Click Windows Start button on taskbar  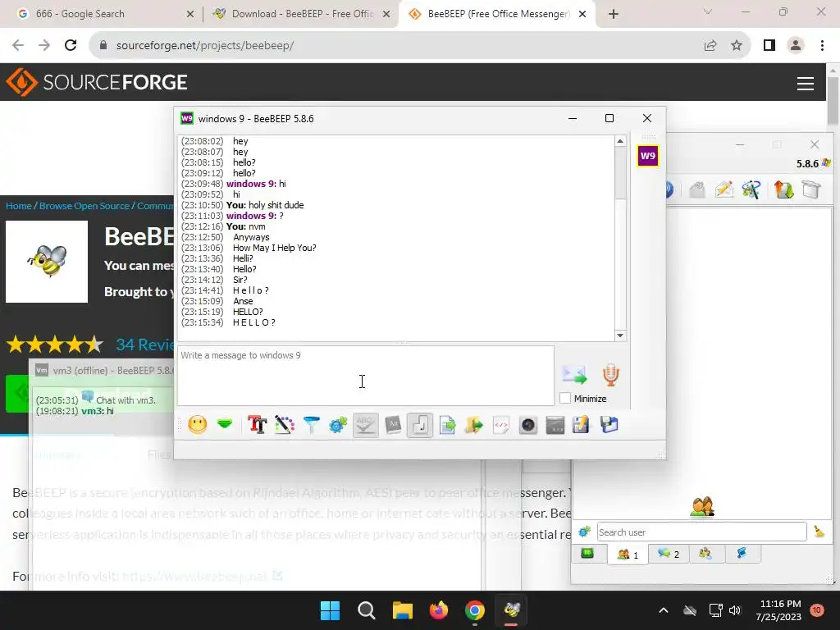330,610
